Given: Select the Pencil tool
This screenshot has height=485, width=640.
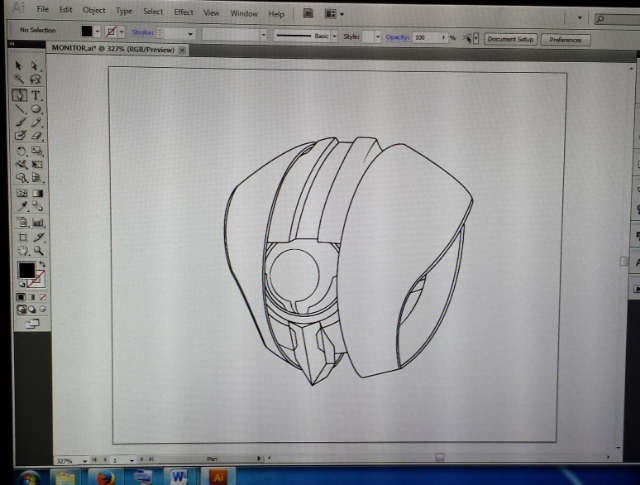Looking at the screenshot, I should tap(36, 122).
